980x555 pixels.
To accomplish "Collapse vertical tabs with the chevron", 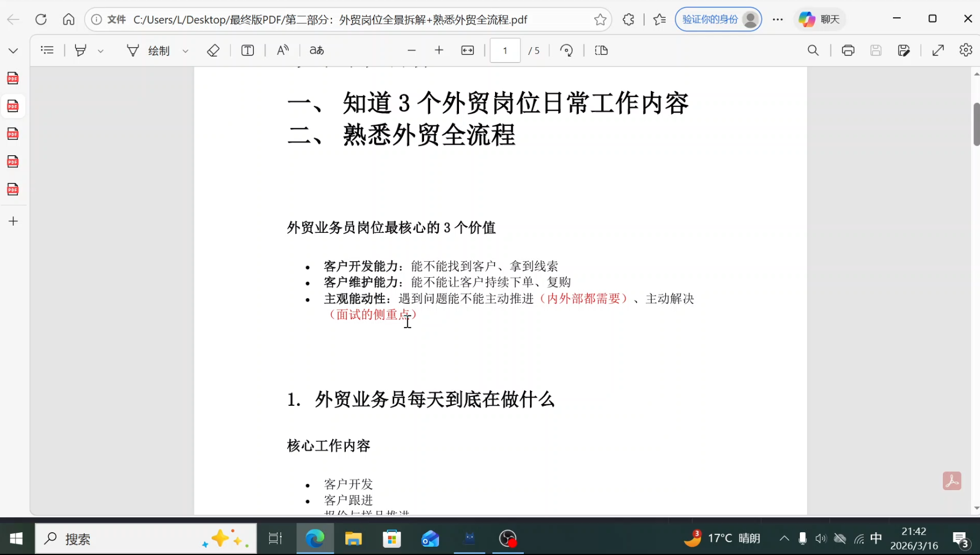I will [13, 50].
